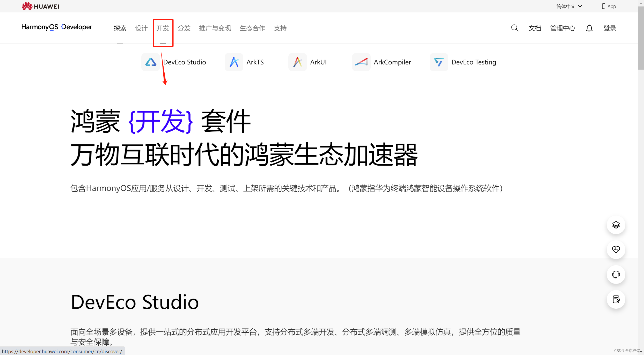Click the ArkCompiler icon
The height and width of the screenshot is (355, 644).
pyautogui.click(x=360, y=62)
